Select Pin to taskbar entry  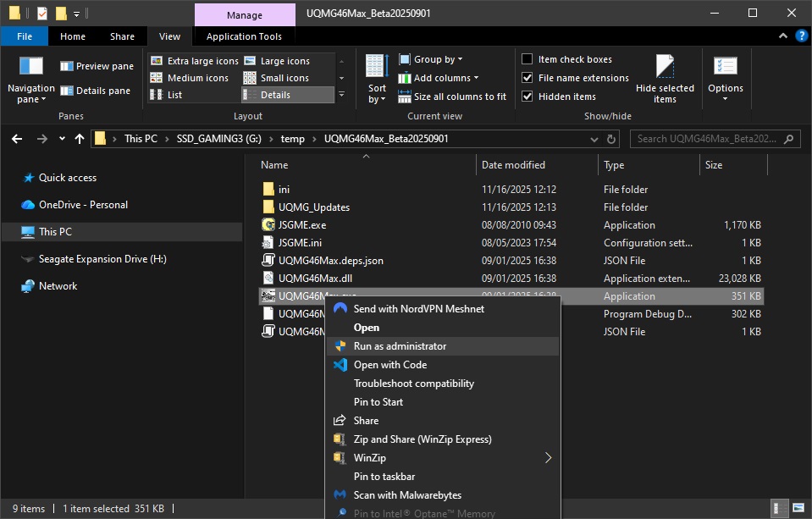click(x=443, y=477)
